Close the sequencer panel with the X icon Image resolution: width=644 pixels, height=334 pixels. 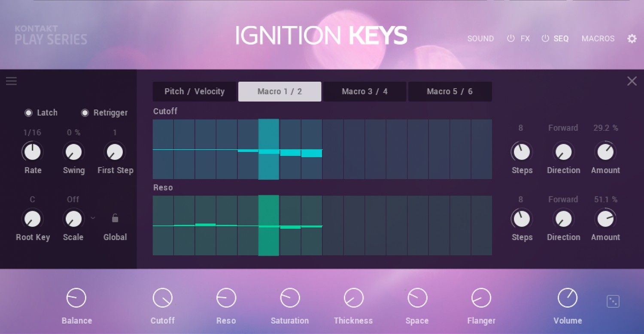pyautogui.click(x=632, y=81)
